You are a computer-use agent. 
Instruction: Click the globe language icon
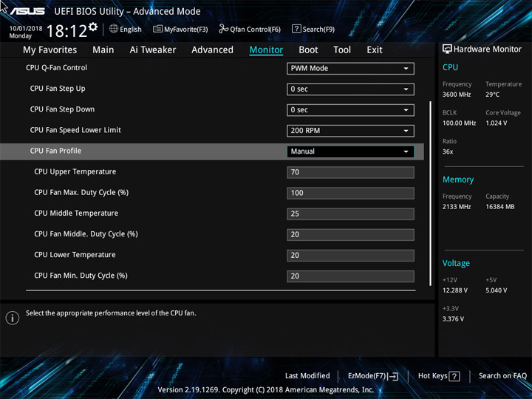(114, 29)
